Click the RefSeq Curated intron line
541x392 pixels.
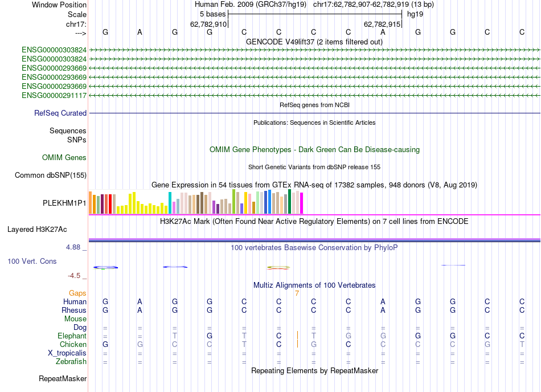coord(314,113)
